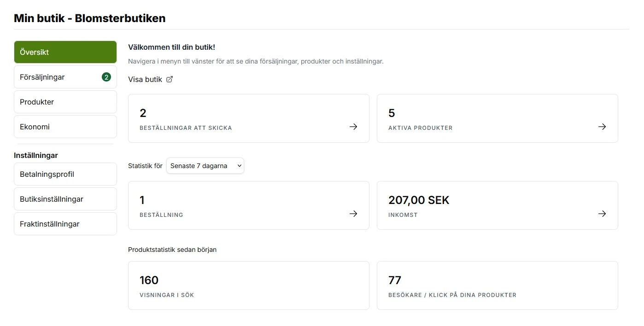
Task: Click the arrow on the Beställningar att skicka card
Action: [353, 127]
